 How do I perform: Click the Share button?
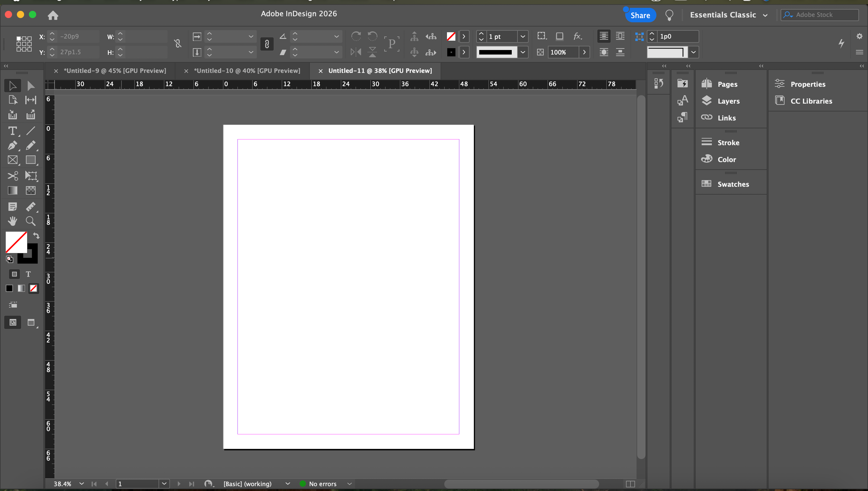pyautogui.click(x=640, y=15)
